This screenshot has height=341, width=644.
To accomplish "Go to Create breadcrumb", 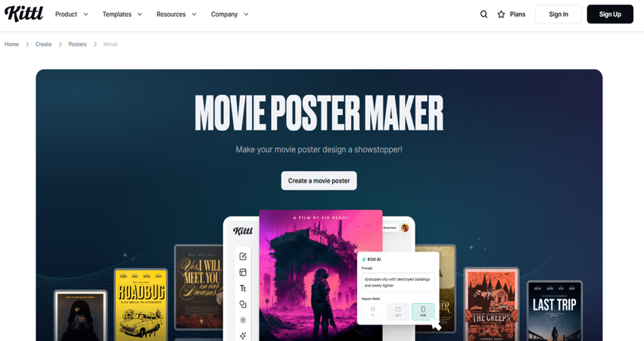I will pos(44,45).
